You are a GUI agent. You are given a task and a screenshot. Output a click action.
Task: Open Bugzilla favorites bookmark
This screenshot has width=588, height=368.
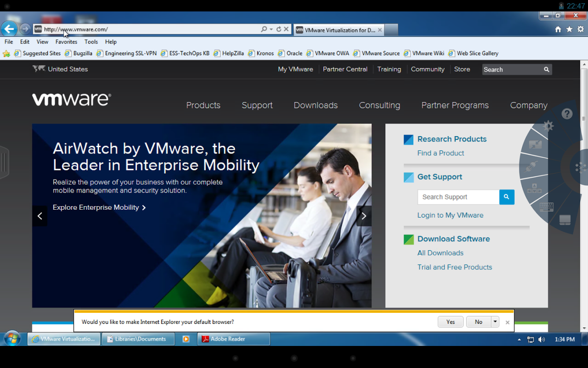(x=78, y=53)
